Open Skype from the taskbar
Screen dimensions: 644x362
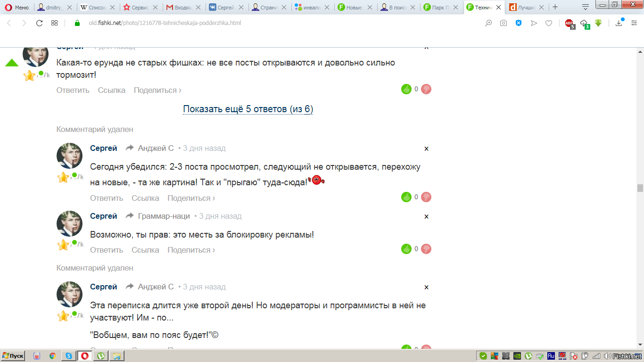pos(69,356)
